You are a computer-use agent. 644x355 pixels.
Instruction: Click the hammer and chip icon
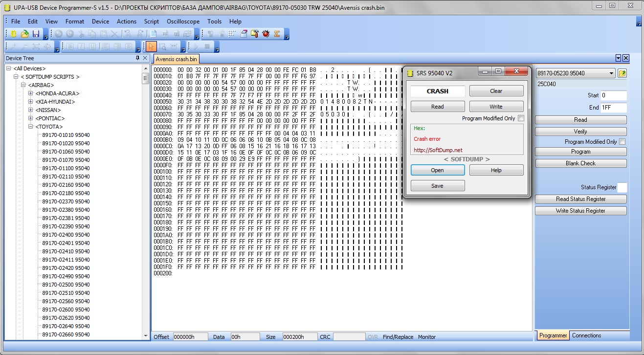[254, 34]
